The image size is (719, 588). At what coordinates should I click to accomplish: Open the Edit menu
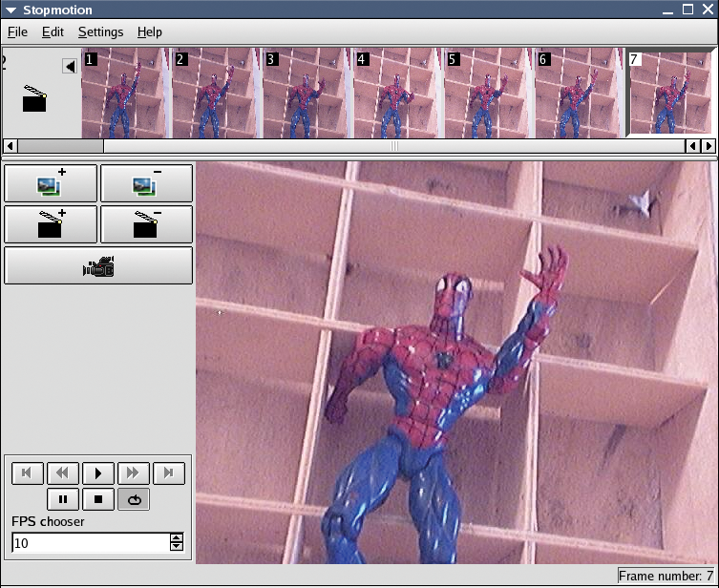click(53, 32)
